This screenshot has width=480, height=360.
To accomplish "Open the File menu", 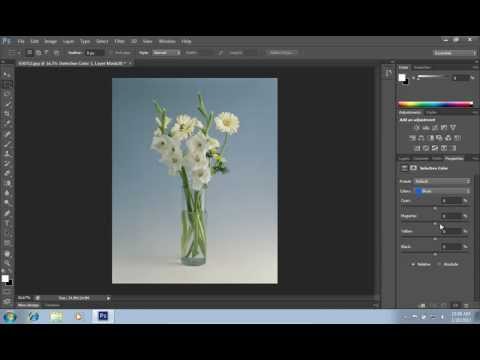I will [x=21, y=41].
